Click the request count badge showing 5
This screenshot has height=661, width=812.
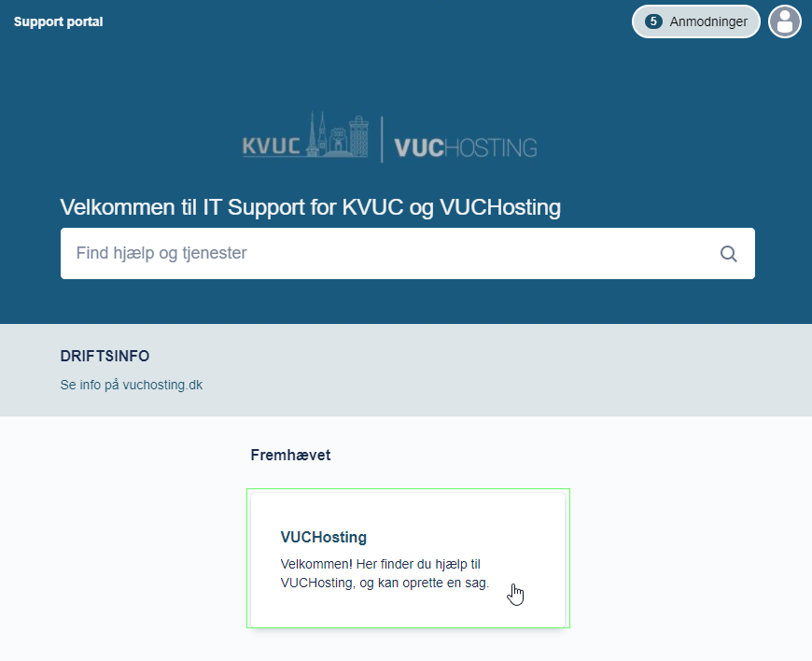click(653, 21)
